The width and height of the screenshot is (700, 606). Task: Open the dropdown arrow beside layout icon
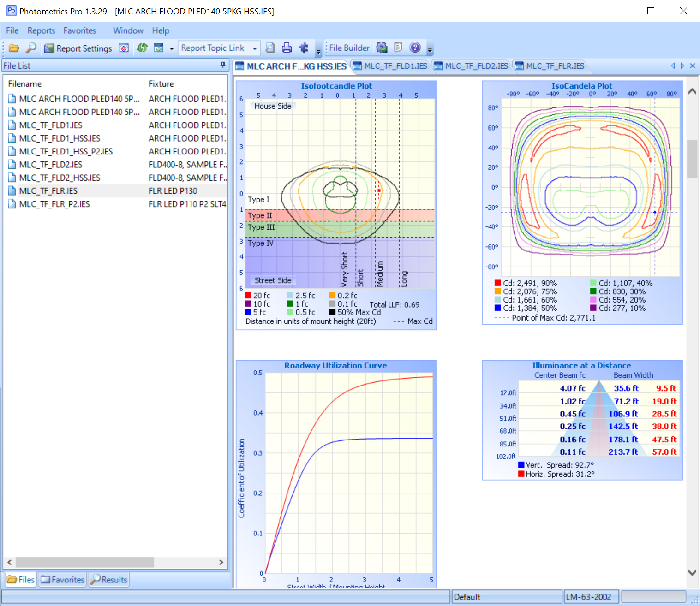(172, 48)
